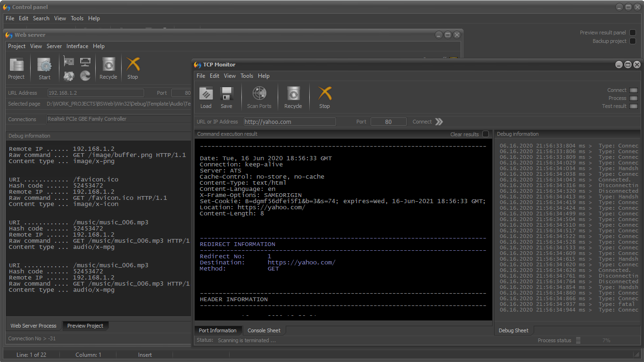644x362 pixels.
Task: Enable the Clear results checkbox
Action: (x=486, y=134)
